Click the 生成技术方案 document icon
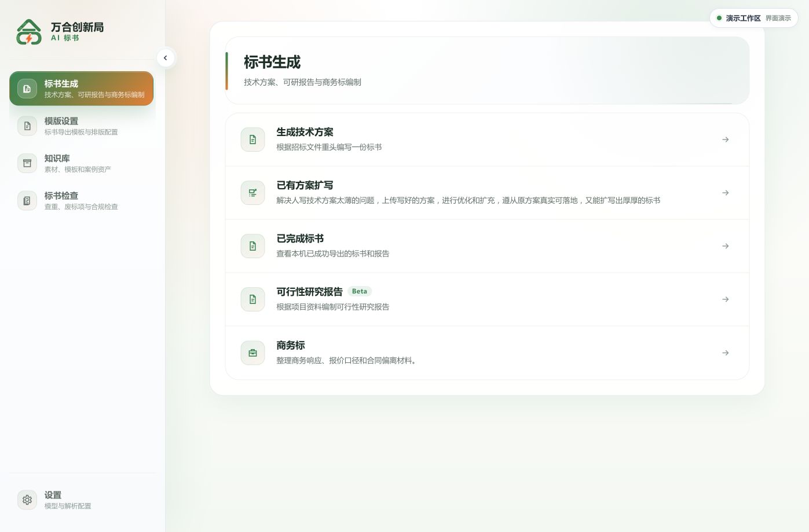 coord(252,140)
